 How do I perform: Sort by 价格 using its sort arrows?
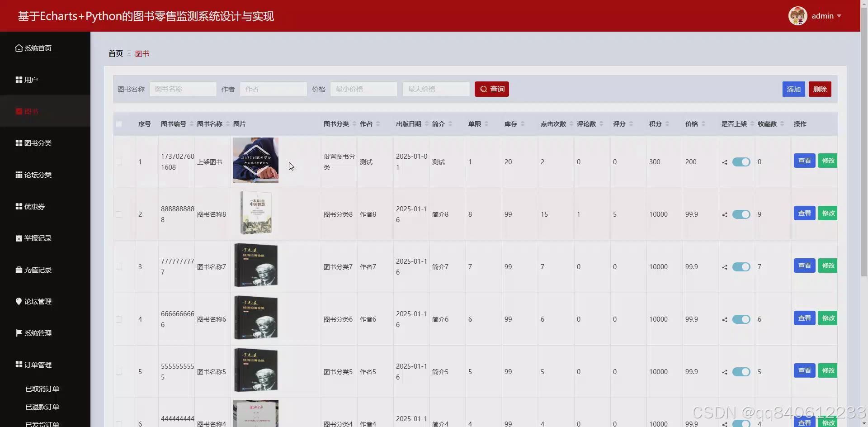(703, 123)
